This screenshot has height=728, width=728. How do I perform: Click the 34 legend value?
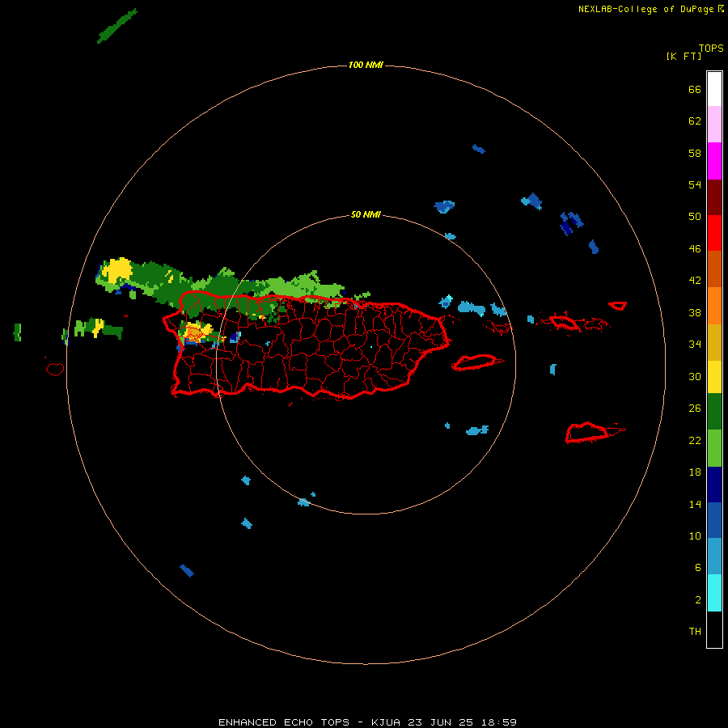(695, 344)
